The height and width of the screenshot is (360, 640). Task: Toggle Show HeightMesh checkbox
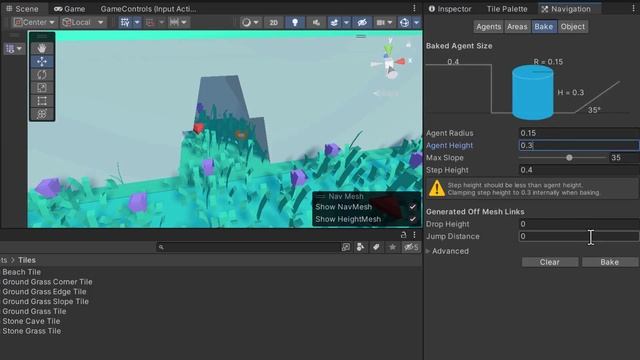click(x=413, y=219)
